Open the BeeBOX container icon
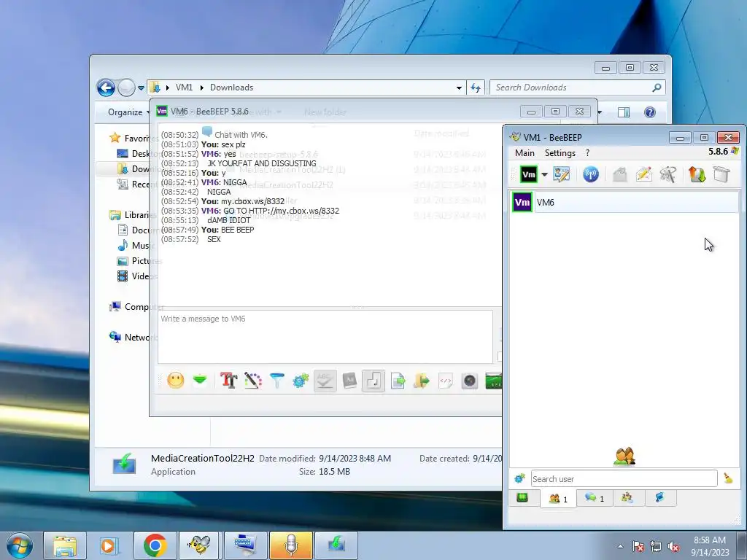747x560 pixels. tap(721, 174)
